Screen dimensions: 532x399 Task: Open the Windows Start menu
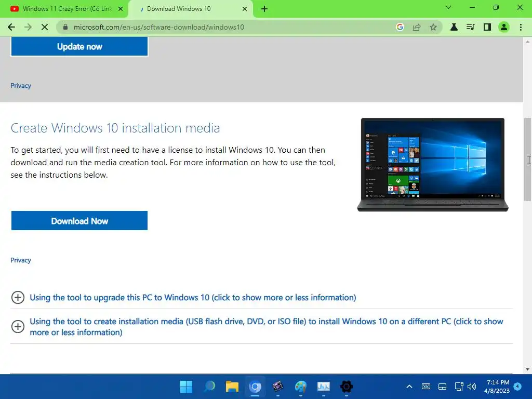186,387
